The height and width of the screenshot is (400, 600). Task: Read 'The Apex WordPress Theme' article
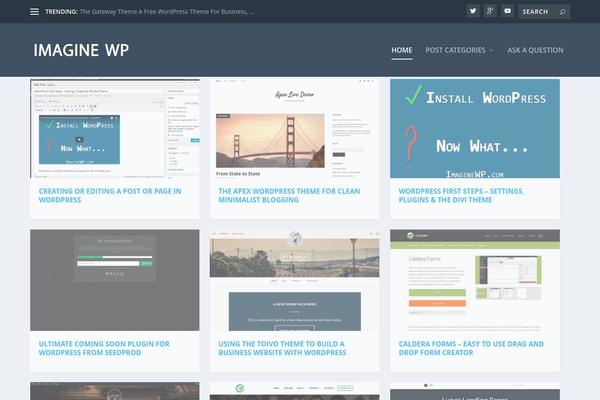point(289,196)
